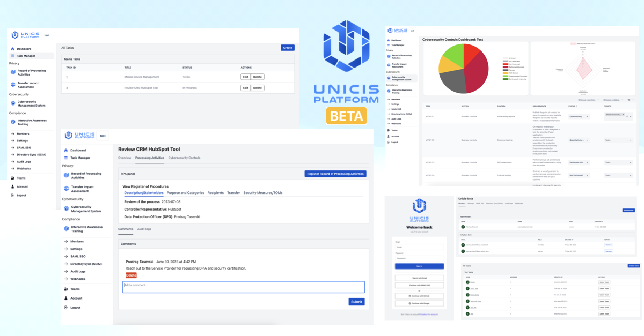Delete the Review CRM HubSpot Tool task

(x=258, y=88)
